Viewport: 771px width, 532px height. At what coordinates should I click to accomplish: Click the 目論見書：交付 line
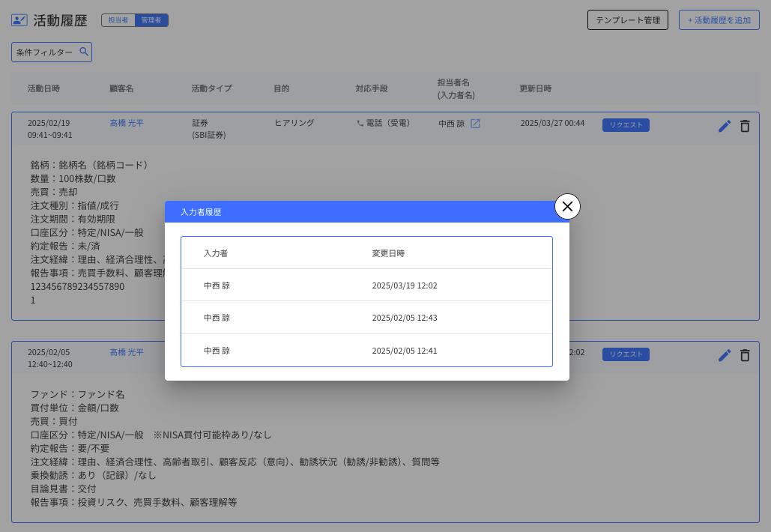click(x=64, y=489)
